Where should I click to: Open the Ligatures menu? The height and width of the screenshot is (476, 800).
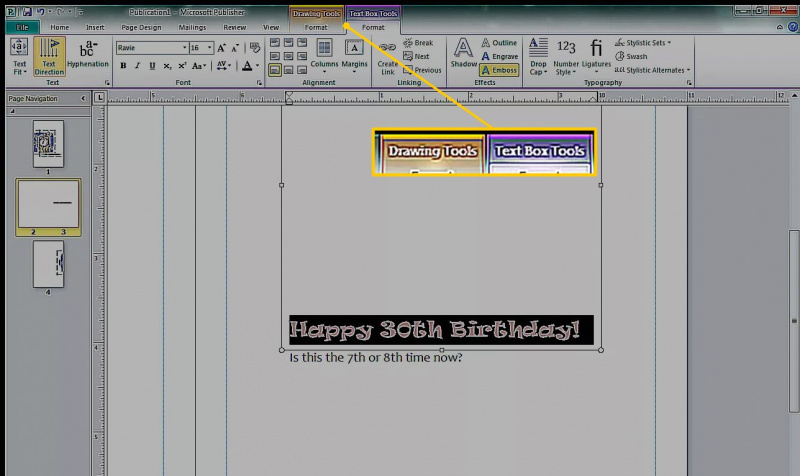[x=596, y=56]
